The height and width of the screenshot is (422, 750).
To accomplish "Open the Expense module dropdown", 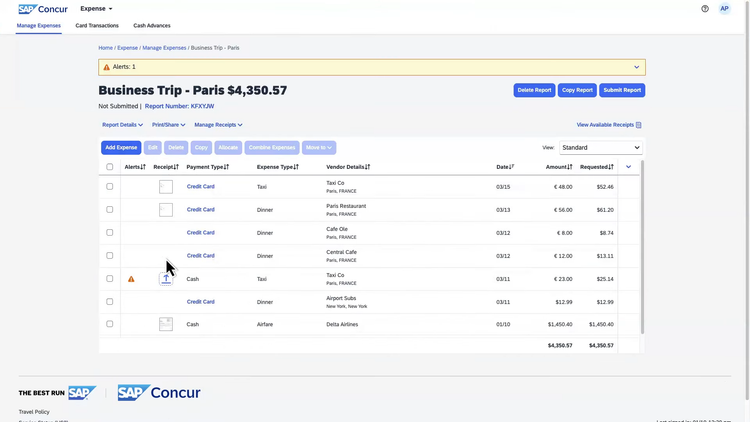I will coord(96,9).
